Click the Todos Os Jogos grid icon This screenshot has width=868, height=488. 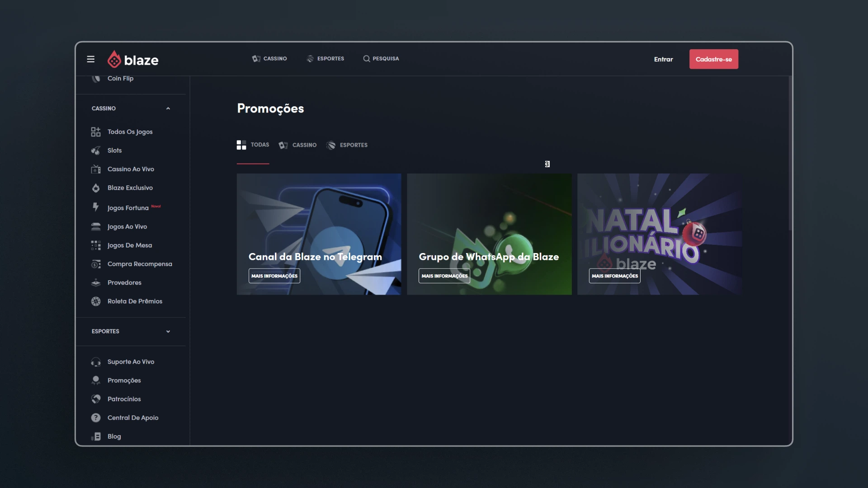(96, 132)
